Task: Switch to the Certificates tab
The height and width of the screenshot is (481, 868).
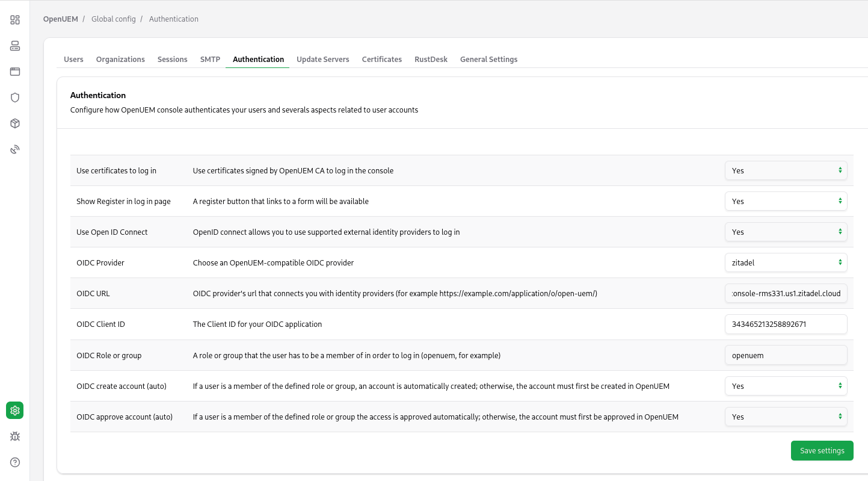Action: 381,60
